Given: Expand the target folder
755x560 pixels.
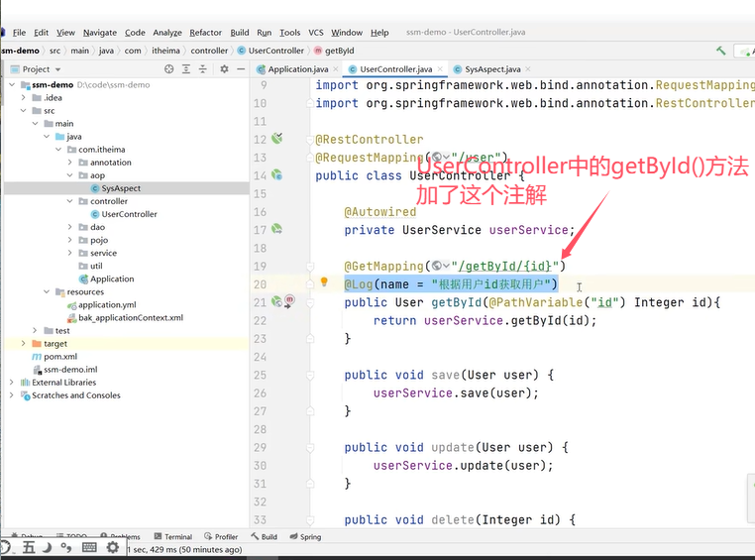Looking at the screenshot, I should click(x=24, y=343).
